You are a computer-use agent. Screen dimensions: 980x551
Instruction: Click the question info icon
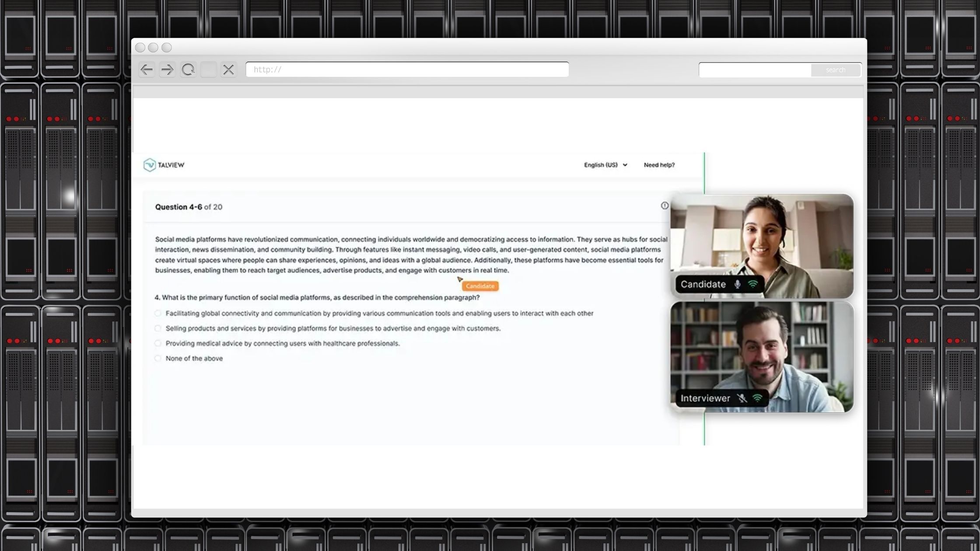point(665,206)
